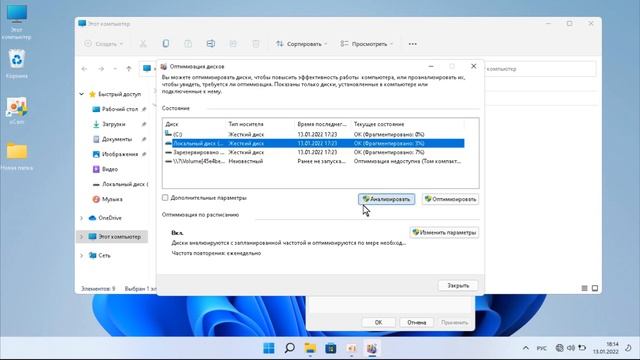Click the Диск column header
Image resolution: width=640 pixels, height=360 pixels.
pos(194,124)
